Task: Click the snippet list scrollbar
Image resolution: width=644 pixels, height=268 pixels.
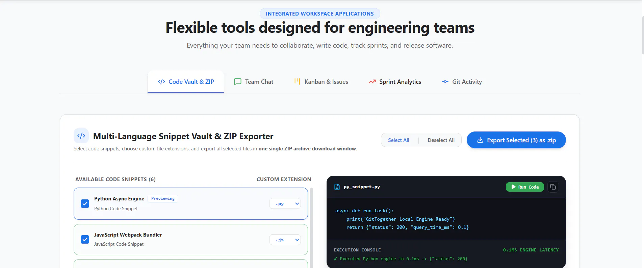Action: coord(311,228)
